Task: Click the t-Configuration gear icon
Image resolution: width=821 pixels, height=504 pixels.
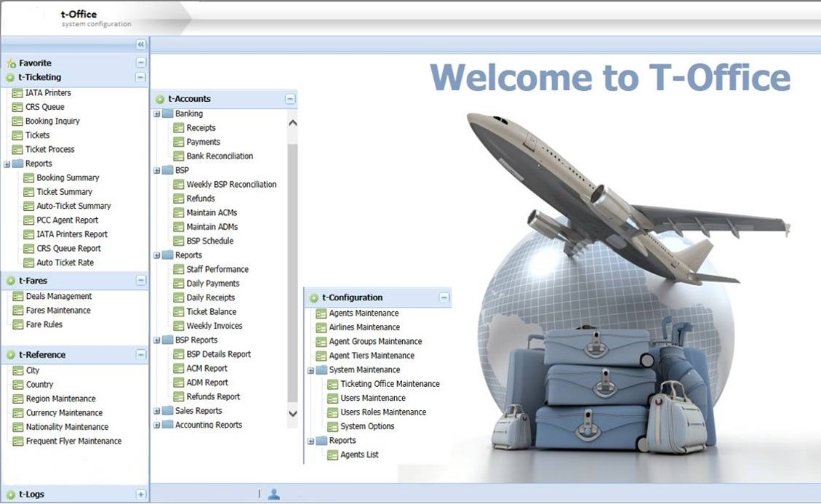Action: (313, 297)
